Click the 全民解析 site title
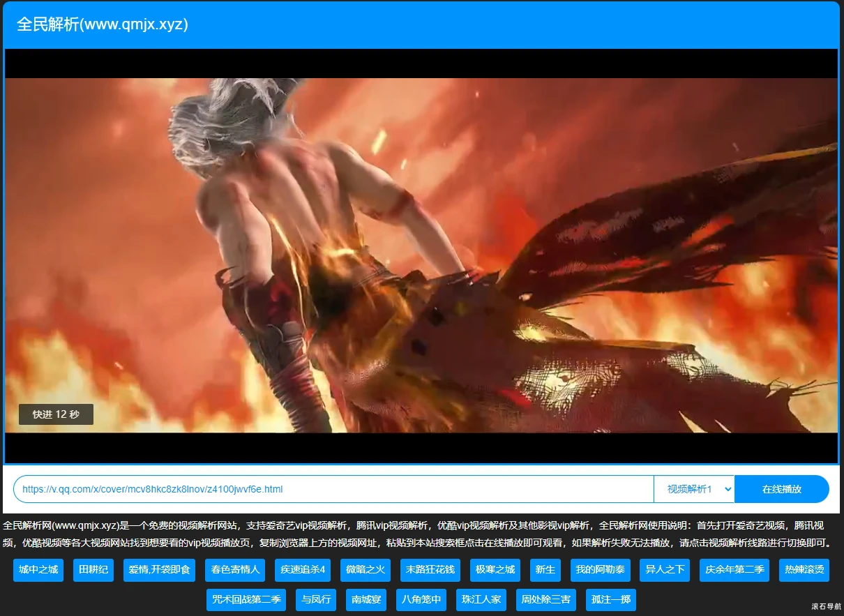Viewport: 844px width, 616px height. [x=103, y=24]
